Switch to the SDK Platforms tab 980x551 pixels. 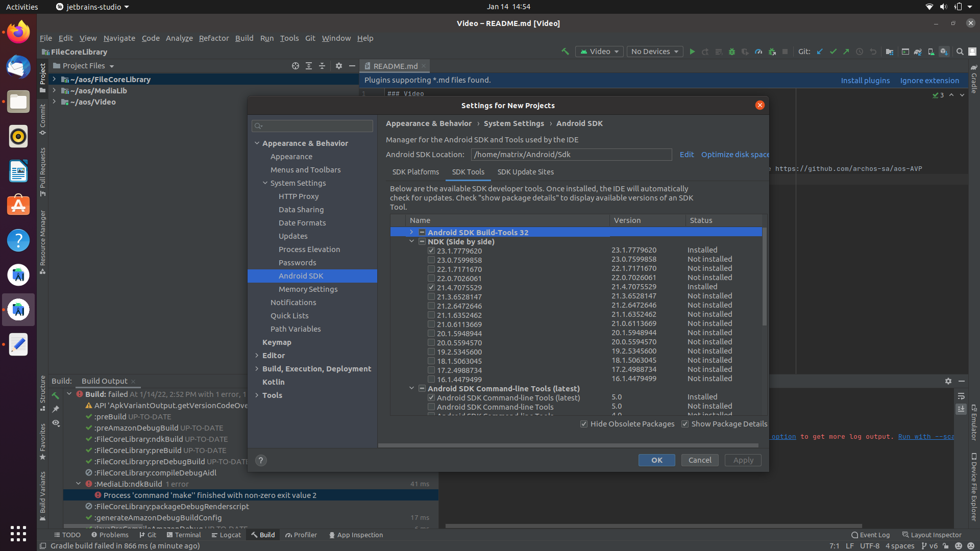(x=415, y=172)
